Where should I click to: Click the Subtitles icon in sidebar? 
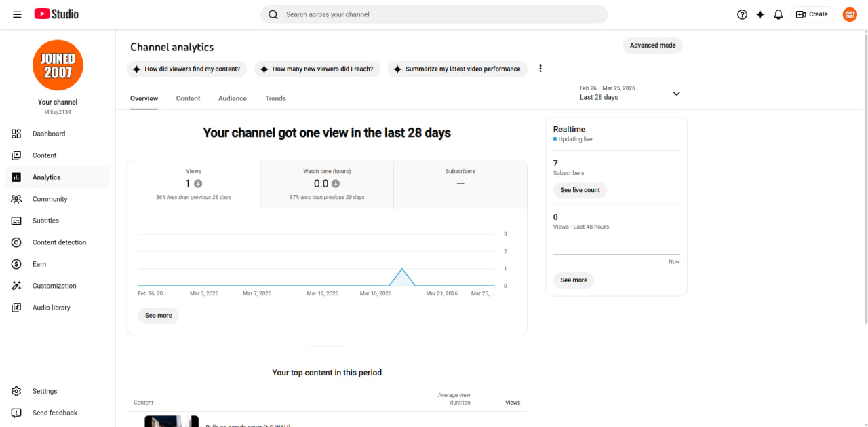coord(16,221)
